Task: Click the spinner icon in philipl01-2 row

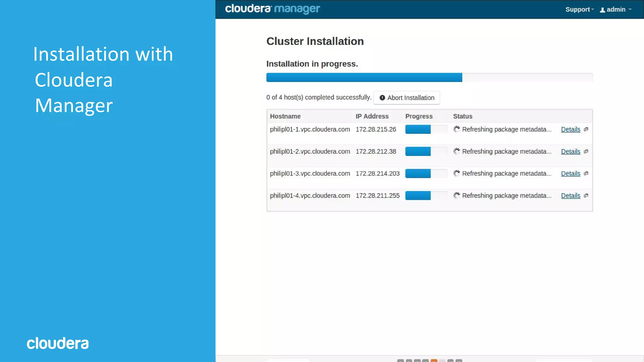Action: 457,151
